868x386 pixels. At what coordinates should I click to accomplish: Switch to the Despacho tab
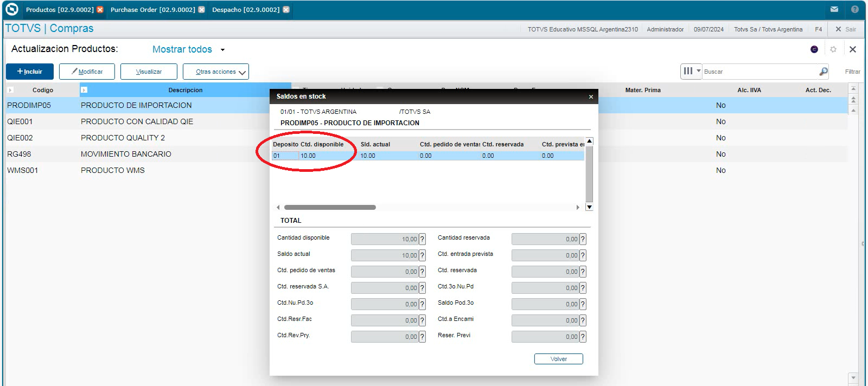click(246, 10)
